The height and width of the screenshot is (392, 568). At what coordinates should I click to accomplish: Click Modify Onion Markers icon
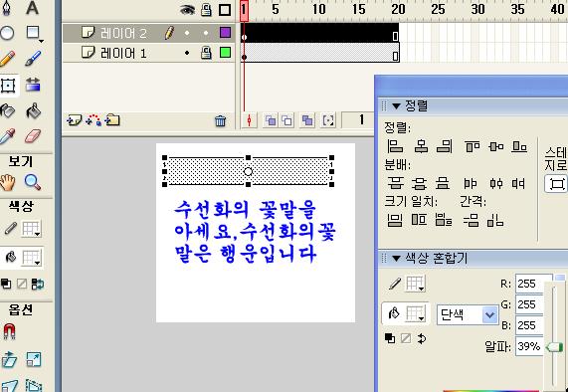coord(328,120)
